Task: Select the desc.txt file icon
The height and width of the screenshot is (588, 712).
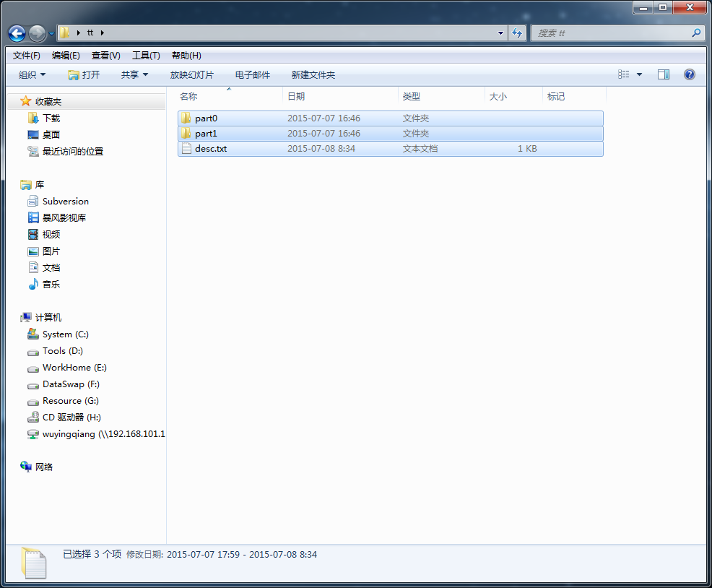Action: [186, 149]
